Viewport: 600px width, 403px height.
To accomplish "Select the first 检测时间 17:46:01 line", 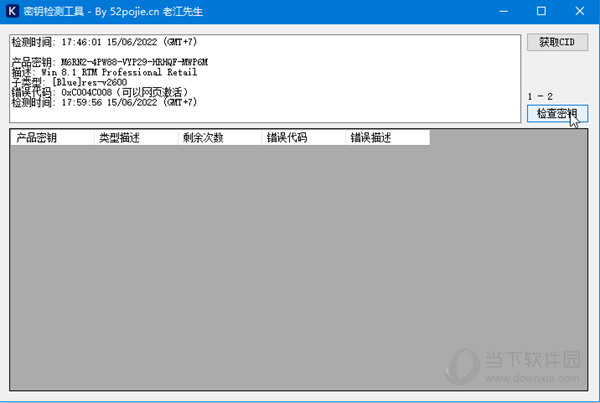I will 104,42.
